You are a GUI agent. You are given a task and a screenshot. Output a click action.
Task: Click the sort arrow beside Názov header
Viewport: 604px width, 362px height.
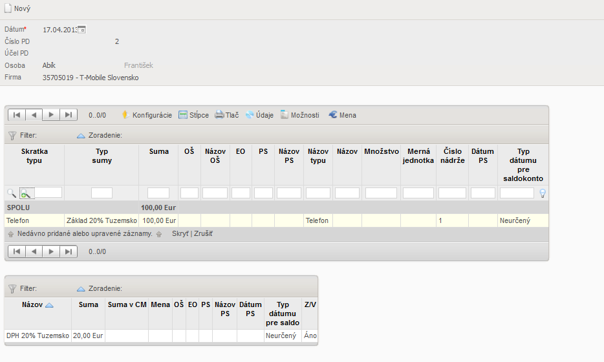[x=49, y=305]
